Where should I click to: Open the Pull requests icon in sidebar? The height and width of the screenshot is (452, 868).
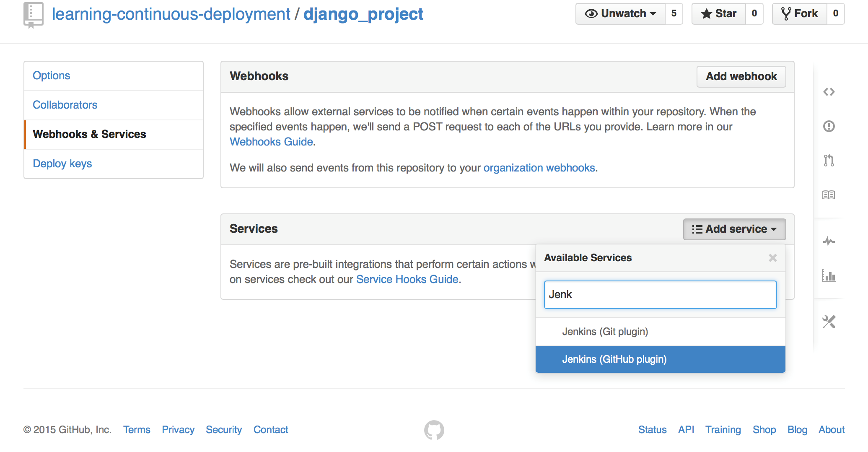tap(829, 161)
